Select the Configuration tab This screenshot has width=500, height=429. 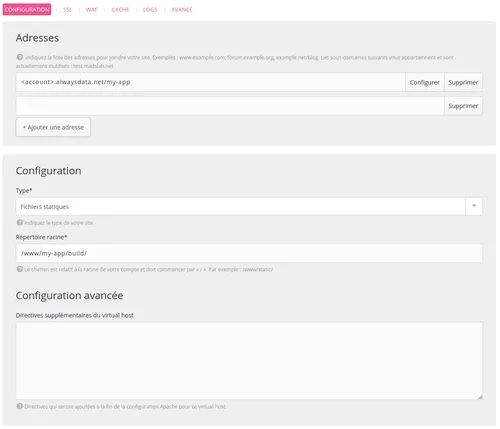click(x=27, y=9)
